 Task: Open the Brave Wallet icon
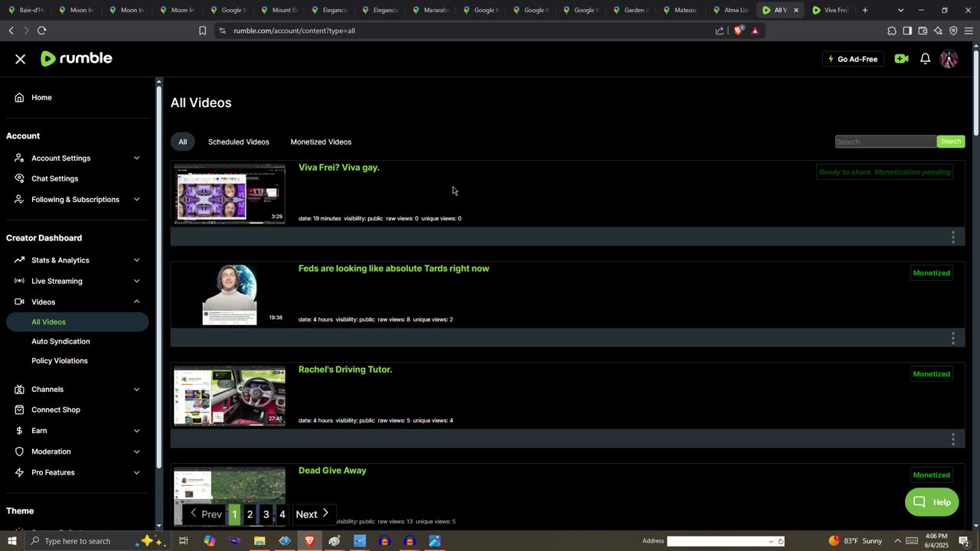pyautogui.click(x=923, y=31)
